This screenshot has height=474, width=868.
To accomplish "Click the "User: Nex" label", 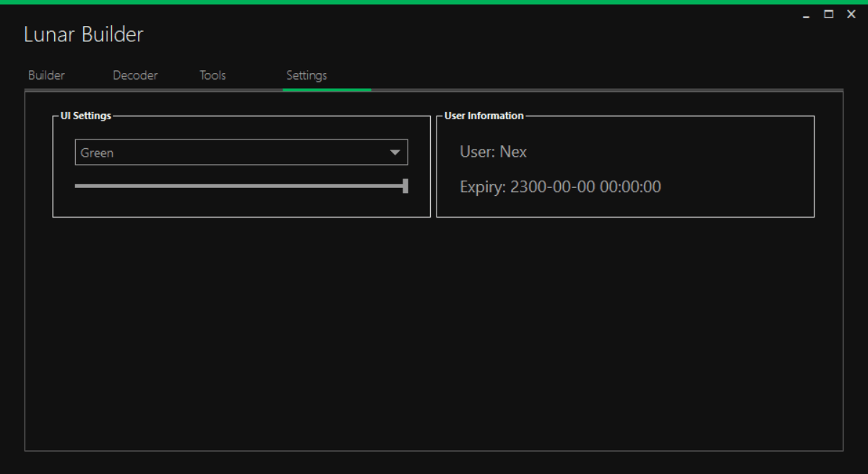I will pyautogui.click(x=493, y=152).
